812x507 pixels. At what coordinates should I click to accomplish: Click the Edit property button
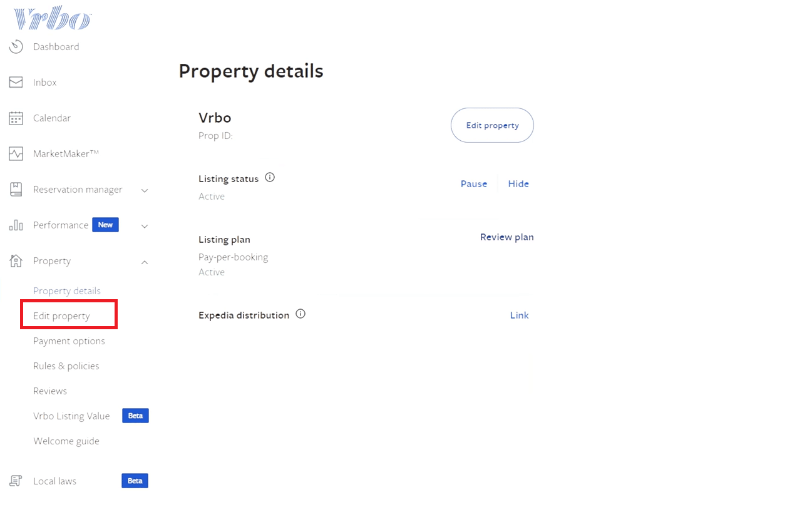[492, 125]
